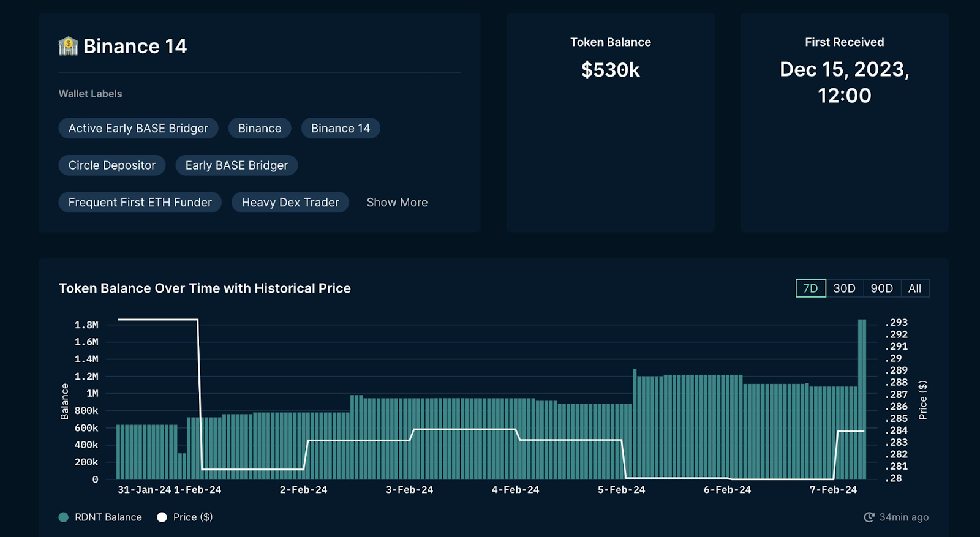This screenshot has width=980, height=537.
Task: Click the .28 price axis label
Action: click(x=894, y=478)
